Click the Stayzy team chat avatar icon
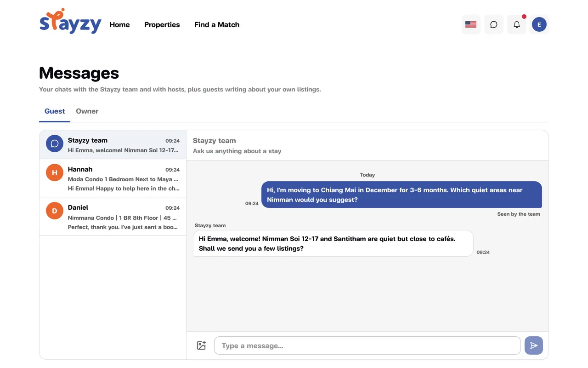The height and width of the screenshot is (368, 588). [55, 144]
